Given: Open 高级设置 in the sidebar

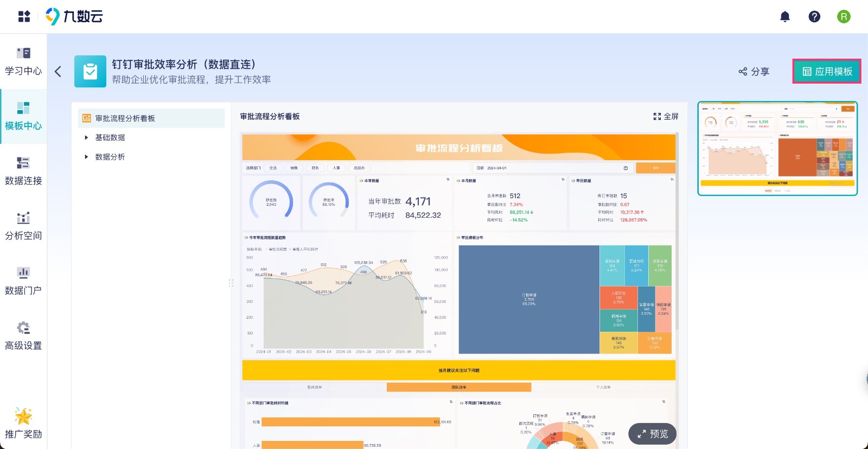Looking at the screenshot, I should click(x=23, y=336).
